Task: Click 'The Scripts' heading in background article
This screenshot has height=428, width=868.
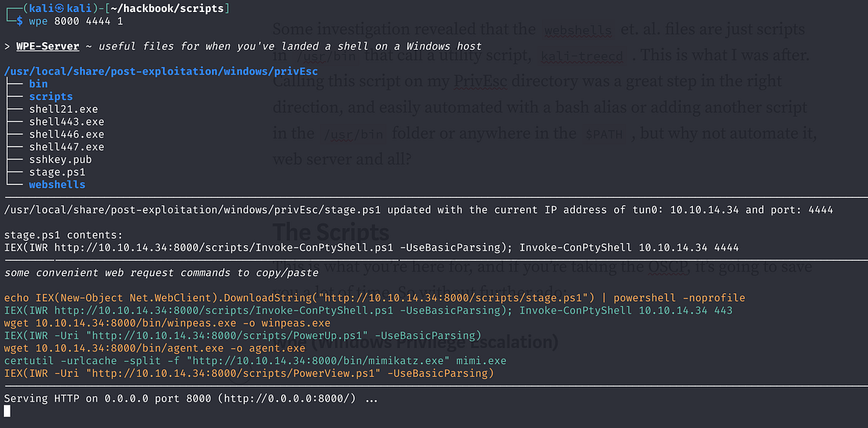Action: (x=331, y=231)
